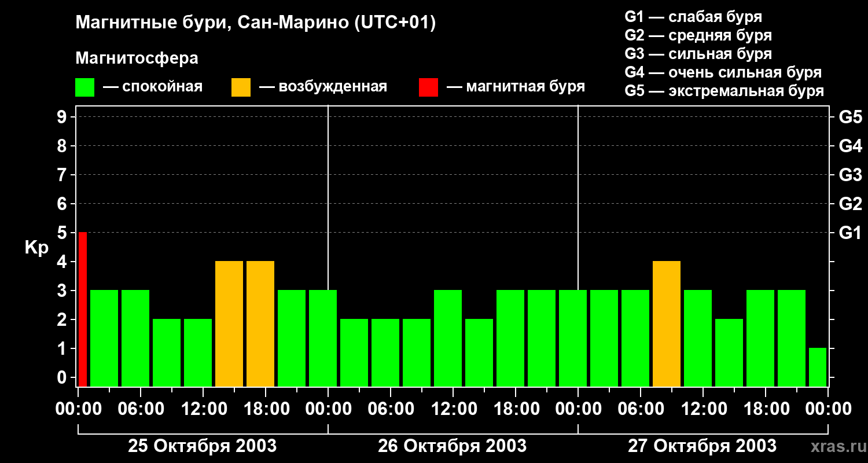Click the '— магнитная буря' legend label
868x463 pixels.
point(516,87)
